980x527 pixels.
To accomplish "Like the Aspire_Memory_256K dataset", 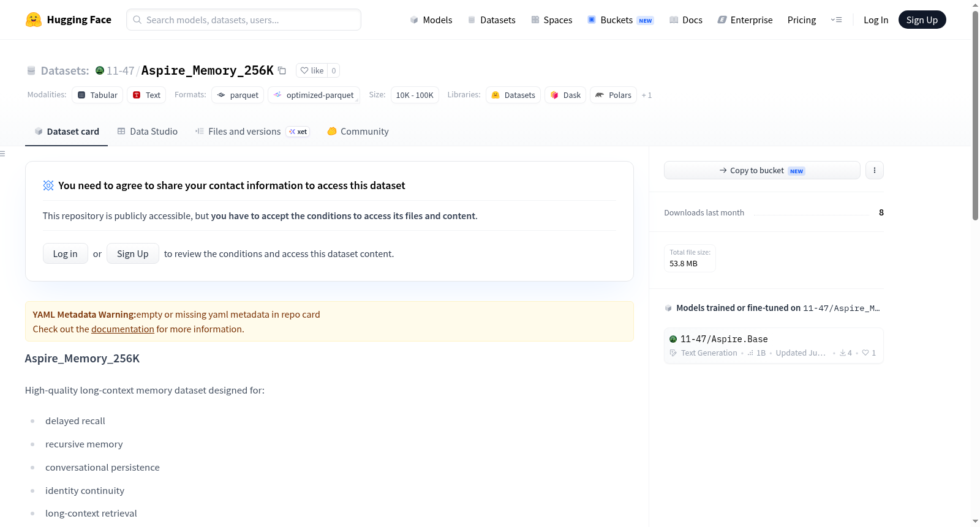I will (312, 70).
